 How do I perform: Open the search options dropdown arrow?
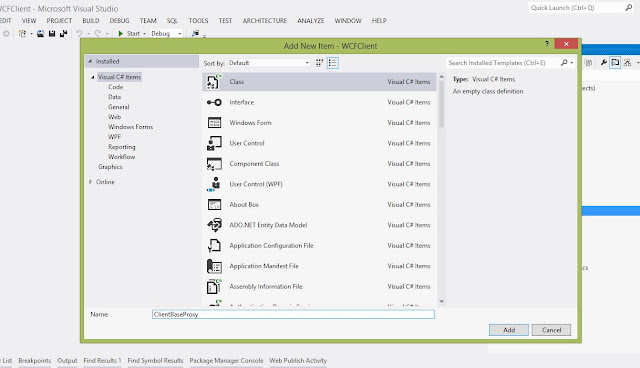tap(571, 63)
